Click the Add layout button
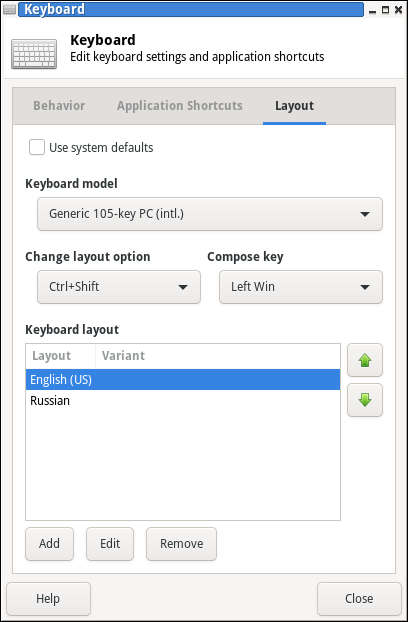 click(50, 544)
